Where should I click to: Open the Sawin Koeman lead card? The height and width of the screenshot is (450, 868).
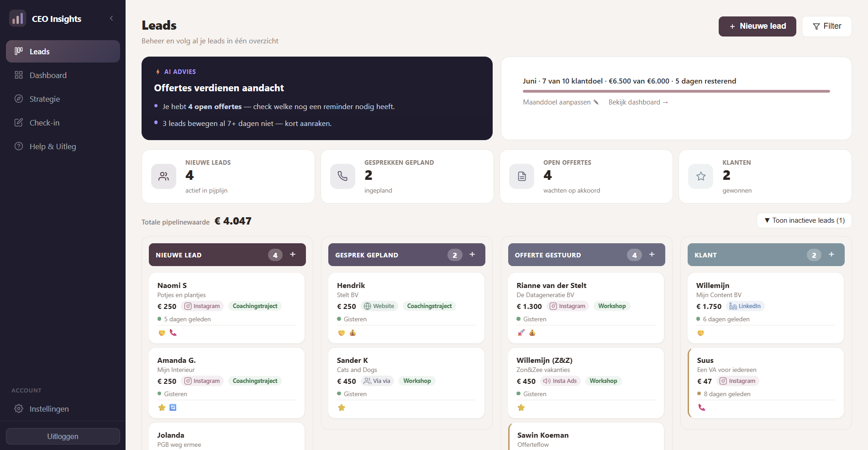click(586, 436)
